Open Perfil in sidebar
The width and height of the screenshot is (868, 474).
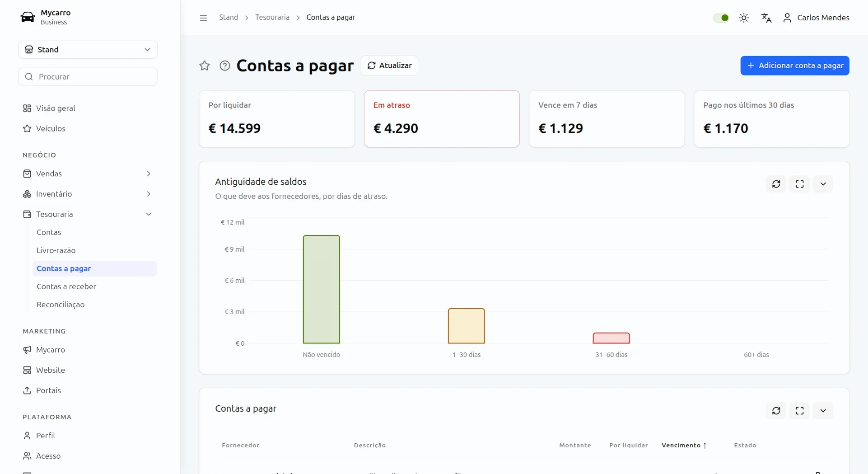pyautogui.click(x=88, y=436)
